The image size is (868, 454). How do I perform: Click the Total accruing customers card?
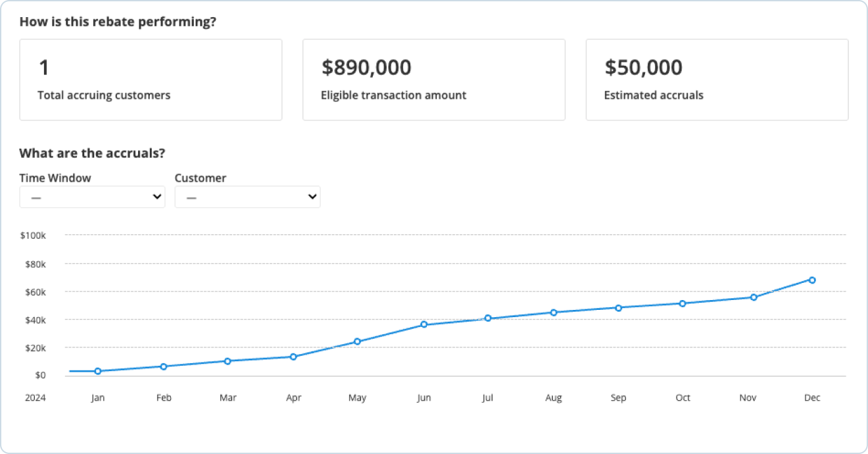coord(151,80)
